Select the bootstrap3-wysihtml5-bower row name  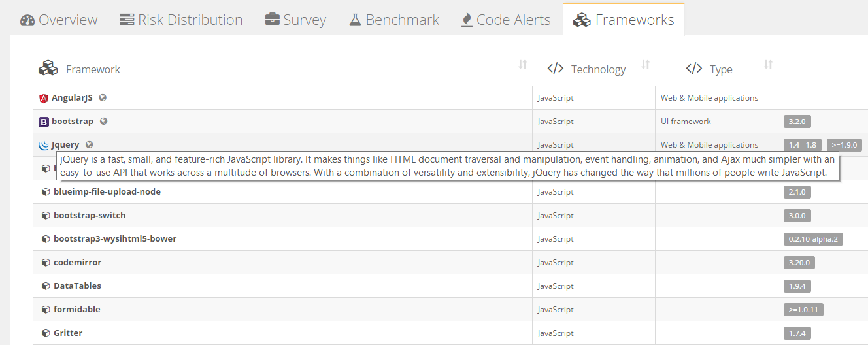(115, 239)
